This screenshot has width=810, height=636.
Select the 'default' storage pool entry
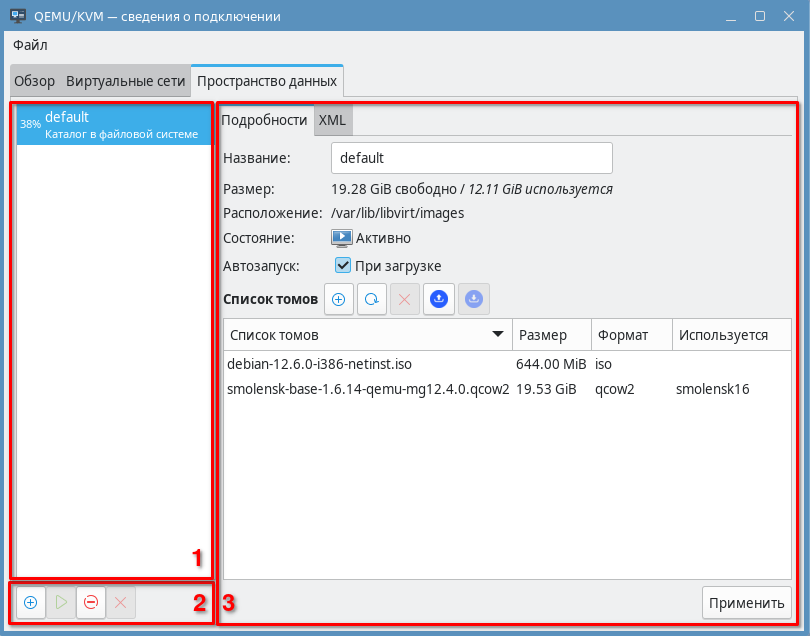pyautogui.click(x=114, y=125)
